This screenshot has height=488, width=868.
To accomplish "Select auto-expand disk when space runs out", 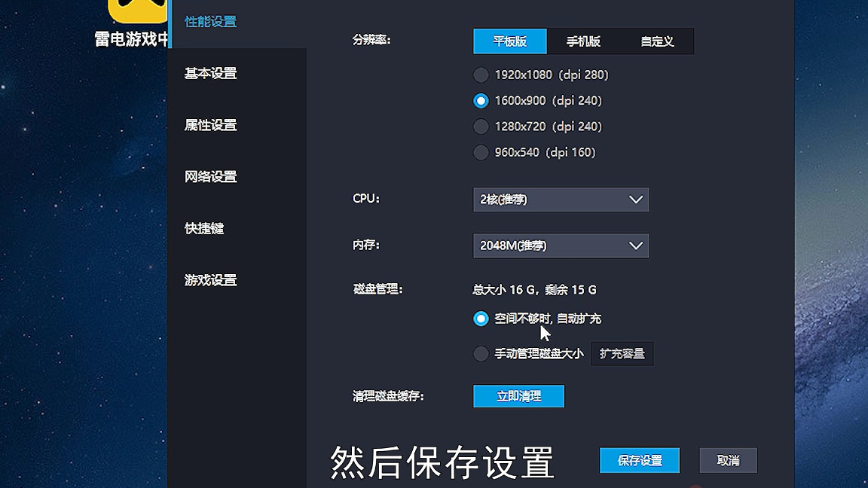I will point(481,319).
